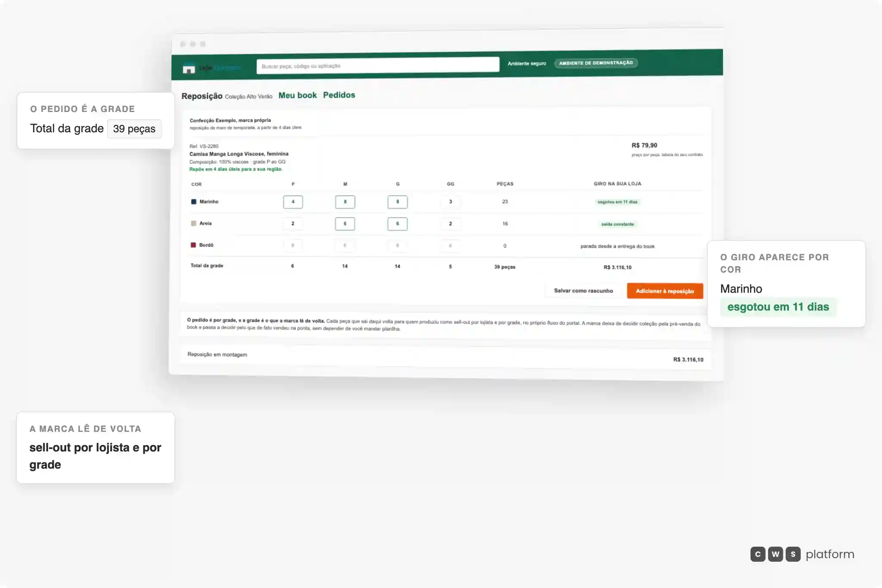
Task: Edit Areia quantity for size G
Action: click(x=398, y=224)
